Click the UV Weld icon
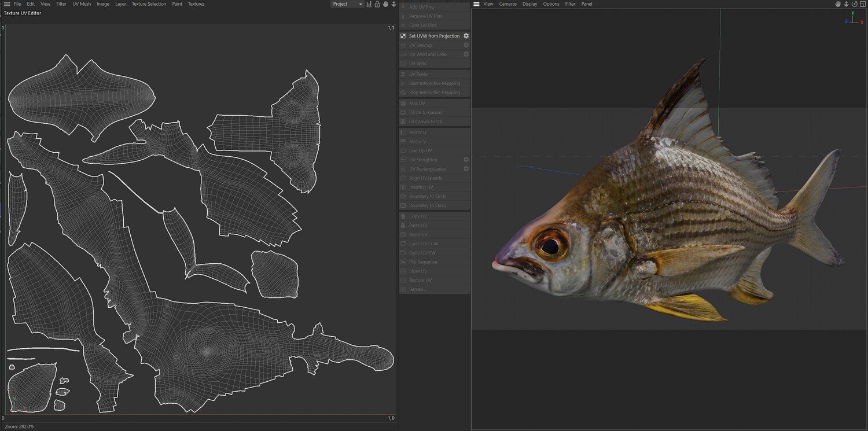868x431 pixels. click(403, 64)
